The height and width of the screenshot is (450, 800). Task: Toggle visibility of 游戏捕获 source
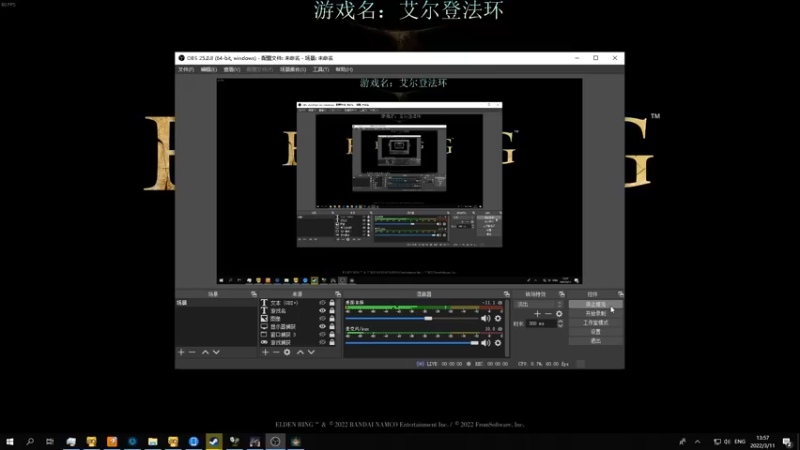click(x=322, y=342)
